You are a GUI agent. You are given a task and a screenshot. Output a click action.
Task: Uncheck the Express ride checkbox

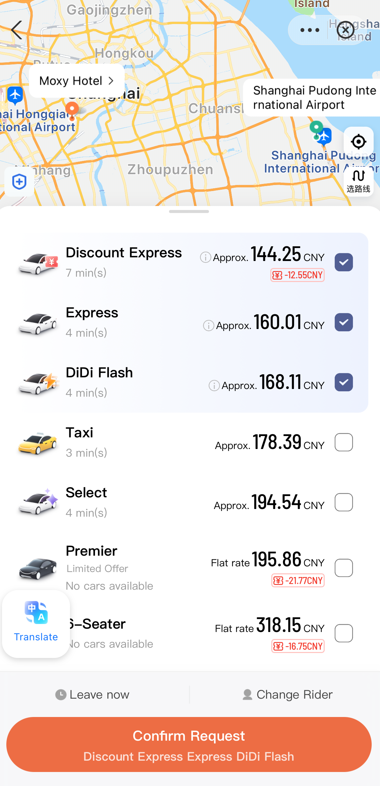(344, 322)
